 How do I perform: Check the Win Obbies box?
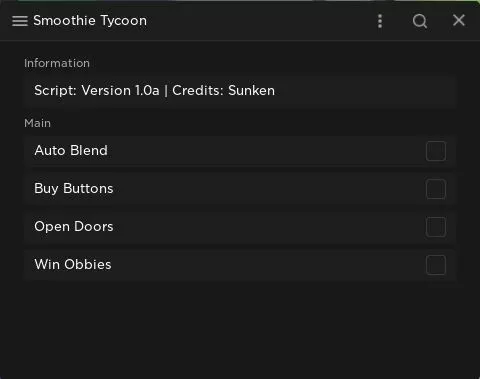click(436, 265)
